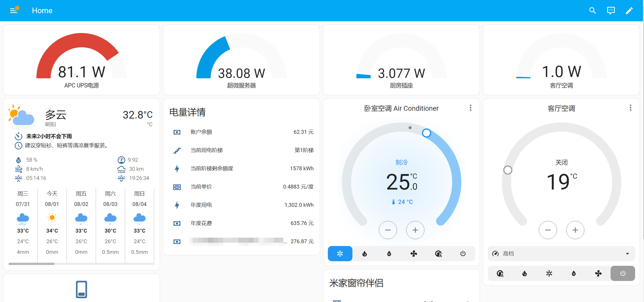Decrease 卧室空调 target temperature

[x=388, y=230]
